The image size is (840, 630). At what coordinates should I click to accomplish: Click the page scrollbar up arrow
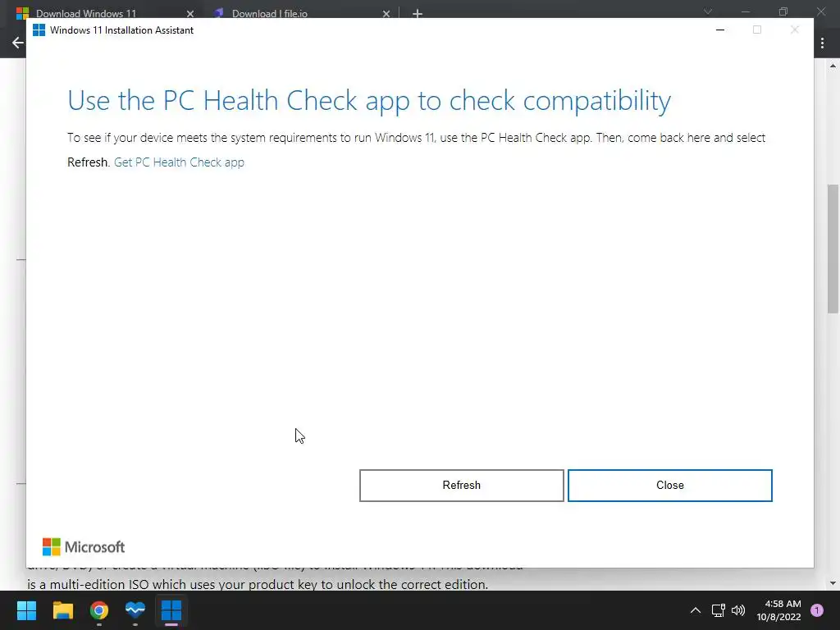tap(833, 66)
